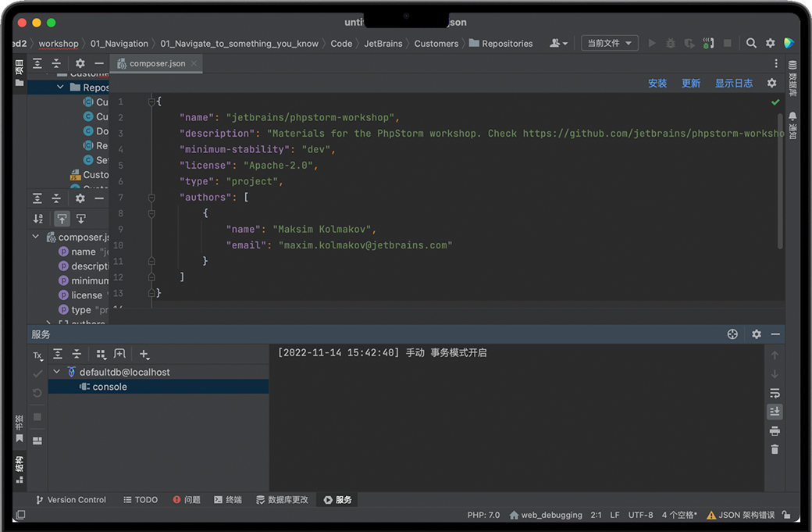Open Services panel gear settings
Viewport: 812px width, 532px height.
[756, 334]
